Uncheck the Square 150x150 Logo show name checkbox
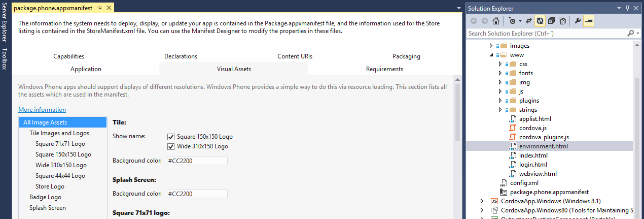Viewport: 644px width, 219px height. click(171, 137)
